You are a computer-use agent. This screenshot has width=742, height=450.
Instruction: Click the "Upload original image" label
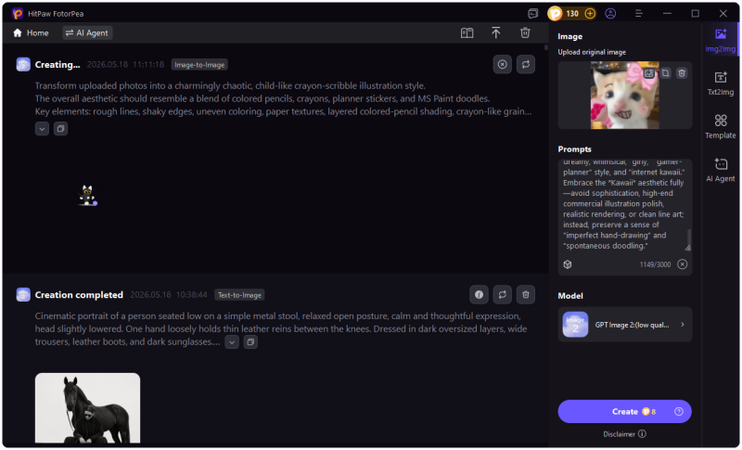[592, 52]
